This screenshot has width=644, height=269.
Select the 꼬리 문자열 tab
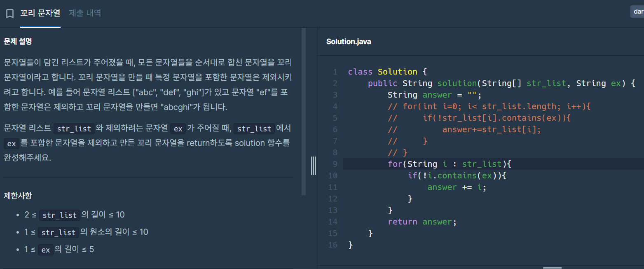coord(40,13)
